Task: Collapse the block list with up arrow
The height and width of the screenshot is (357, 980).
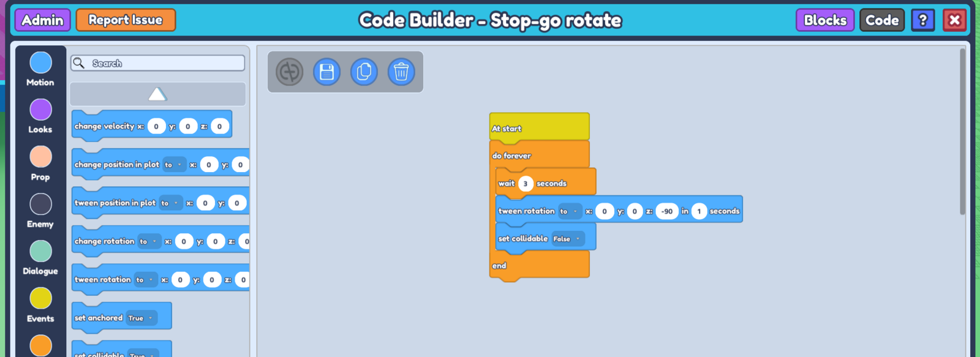Action: tap(157, 94)
